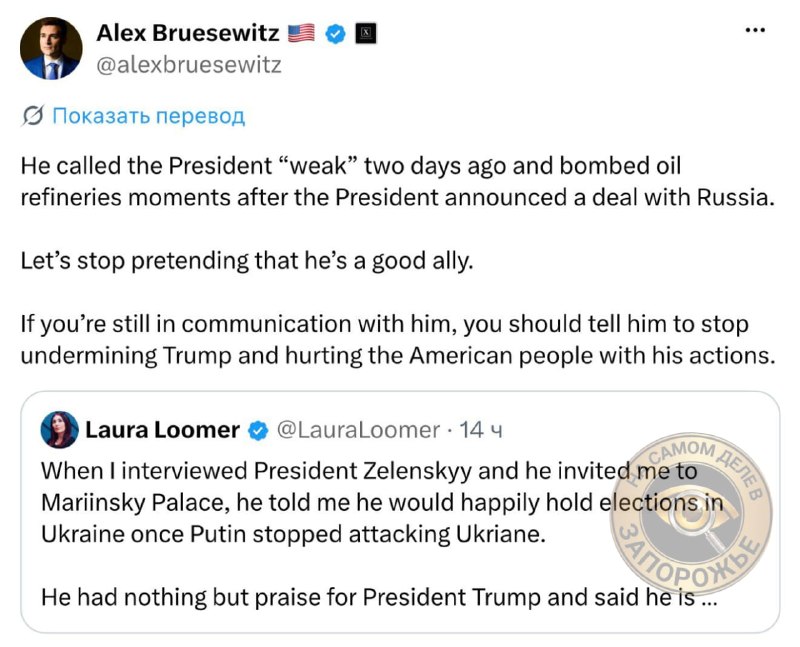Click the American flag emoji by name
The width and height of the screenshot is (800, 647).
click(x=302, y=33)
